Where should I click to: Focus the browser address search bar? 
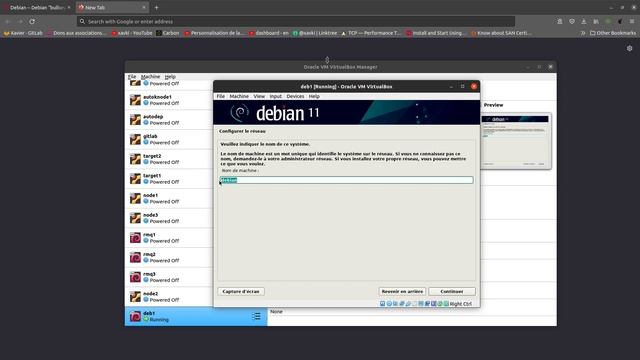tap(296, 21)
